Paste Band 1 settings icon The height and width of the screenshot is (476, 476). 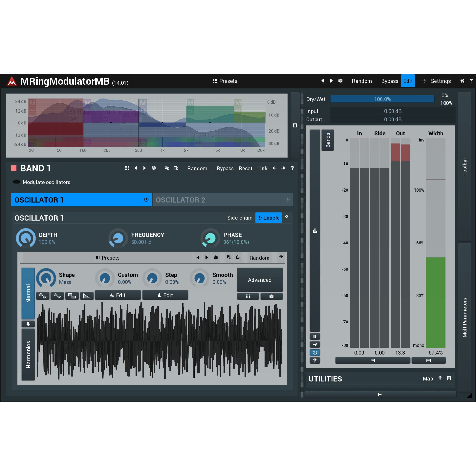(x=176, y=168)
